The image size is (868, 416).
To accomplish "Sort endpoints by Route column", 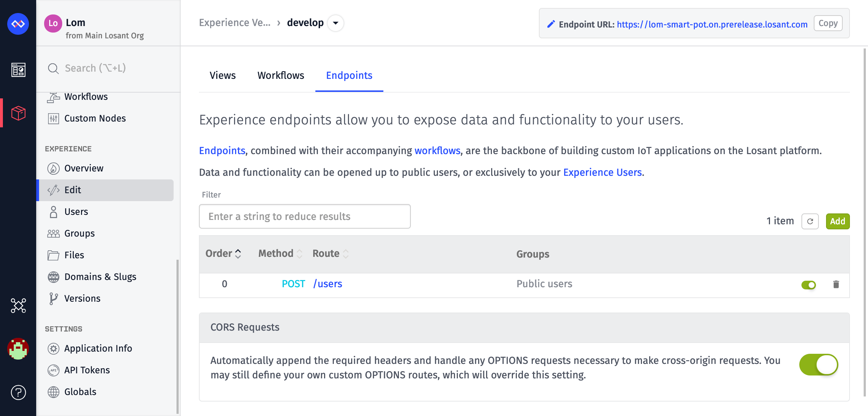I will pos(331,254).
